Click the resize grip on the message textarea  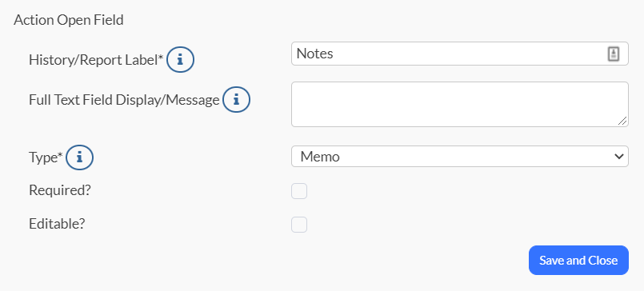point(622,120)
